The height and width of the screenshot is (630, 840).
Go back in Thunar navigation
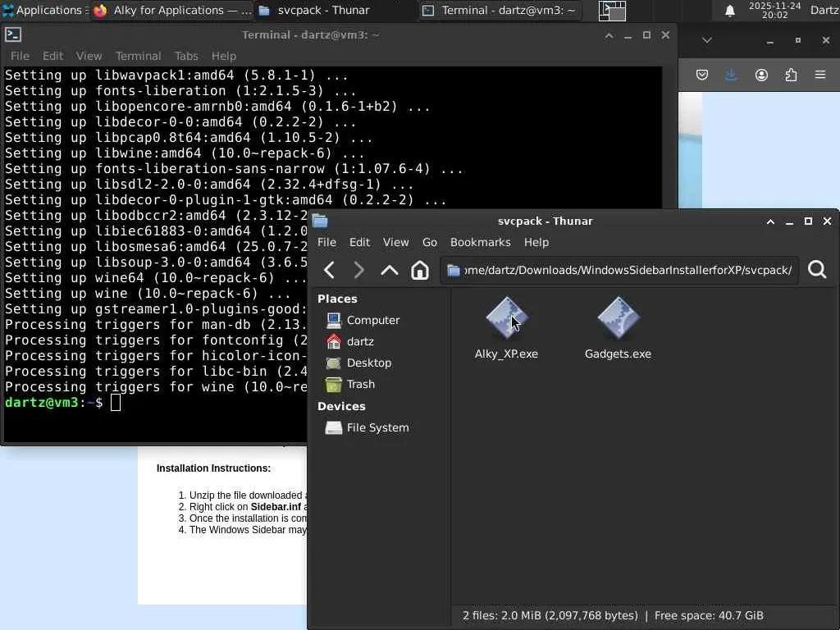click(330, 270)
